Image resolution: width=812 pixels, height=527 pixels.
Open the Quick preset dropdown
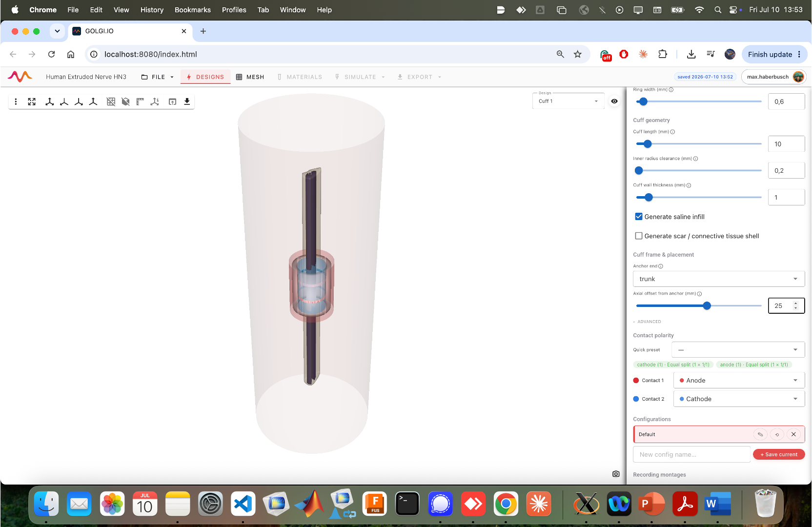coord(738,350)
